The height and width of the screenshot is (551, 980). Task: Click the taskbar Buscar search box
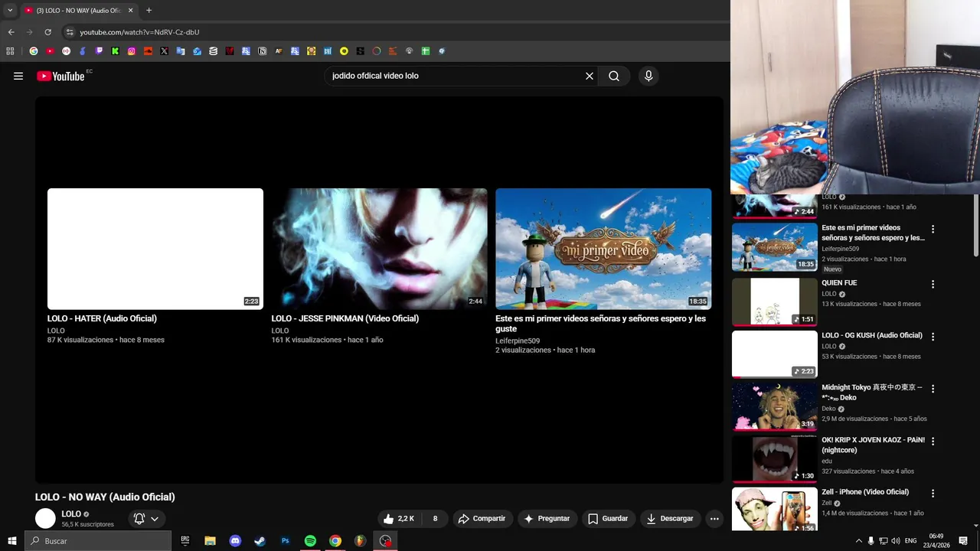[97, 541]
